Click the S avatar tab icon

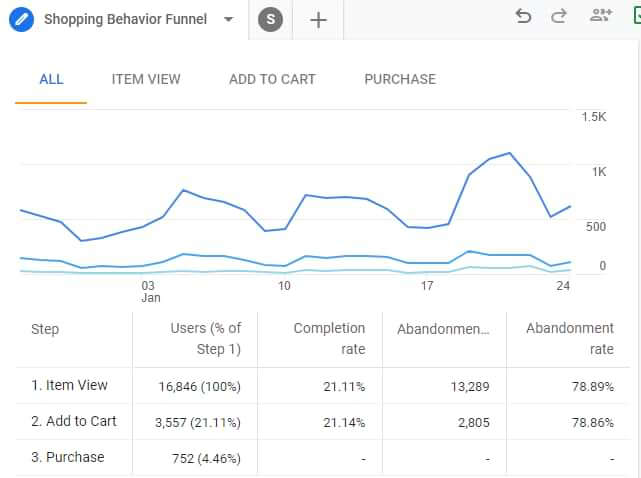(270, 20)
